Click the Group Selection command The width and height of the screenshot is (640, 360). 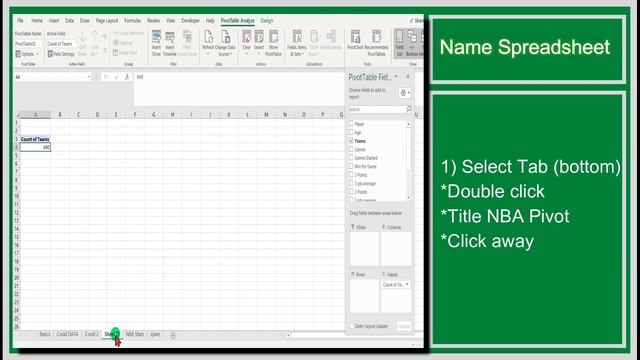tap(129, 33)
